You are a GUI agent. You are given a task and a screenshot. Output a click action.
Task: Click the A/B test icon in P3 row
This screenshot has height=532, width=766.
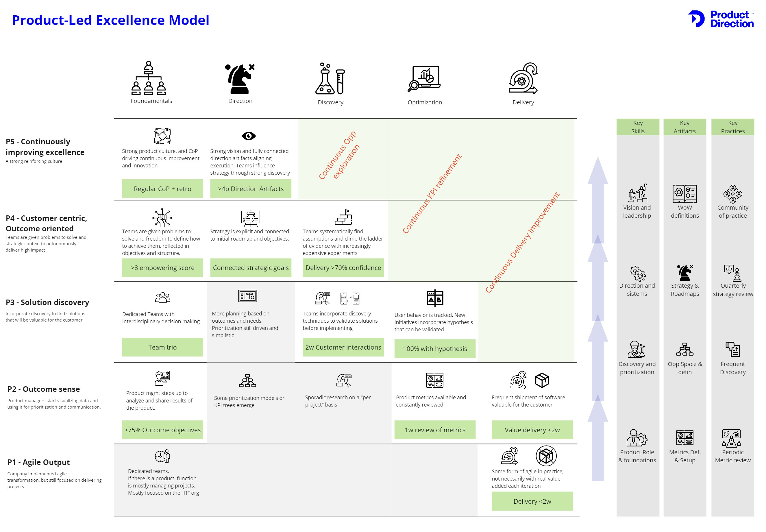tap(434, 298)
